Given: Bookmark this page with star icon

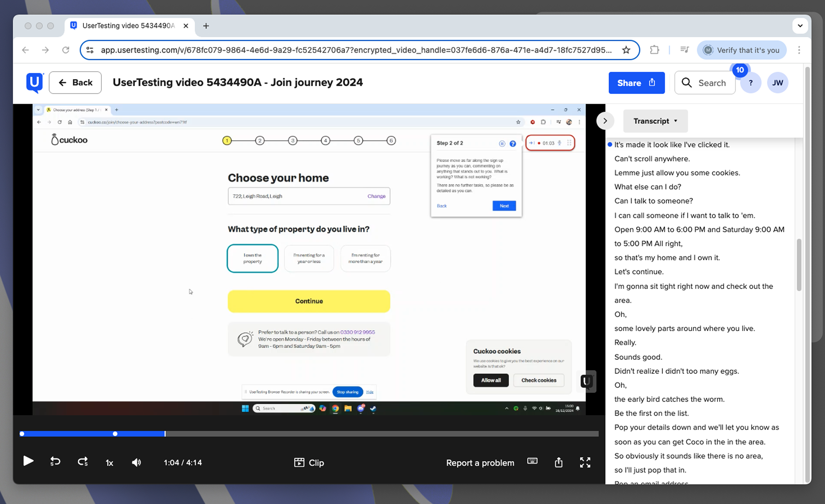Looking at the screenshot, I should click(x=626, y=50).
